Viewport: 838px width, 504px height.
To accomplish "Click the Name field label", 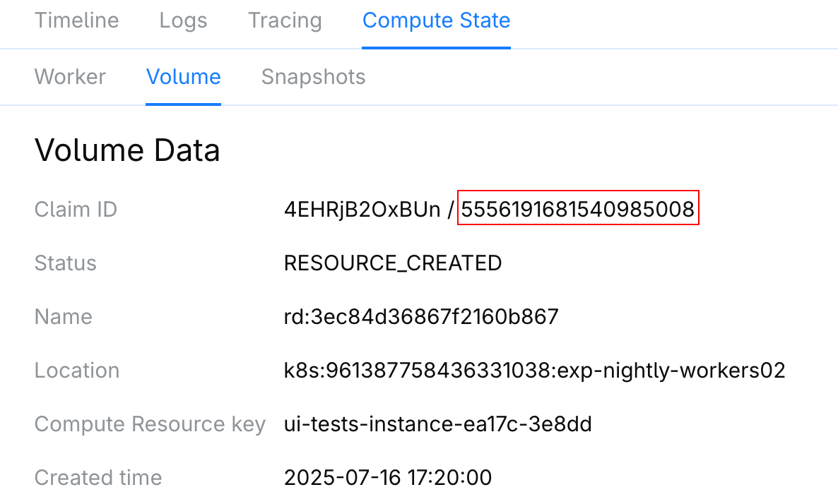I will pyautogui.click(x=63, y=316).
